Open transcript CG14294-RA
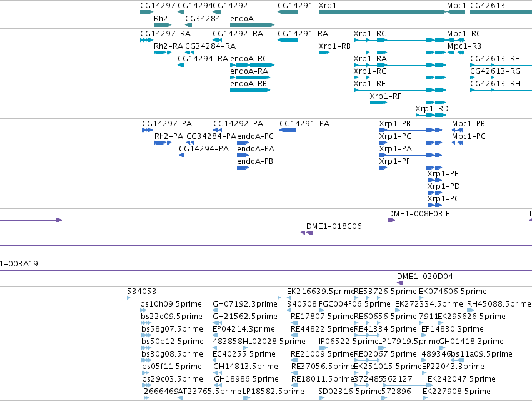The height and width of the screenshot is (401, 532). (x=203, y=59)
